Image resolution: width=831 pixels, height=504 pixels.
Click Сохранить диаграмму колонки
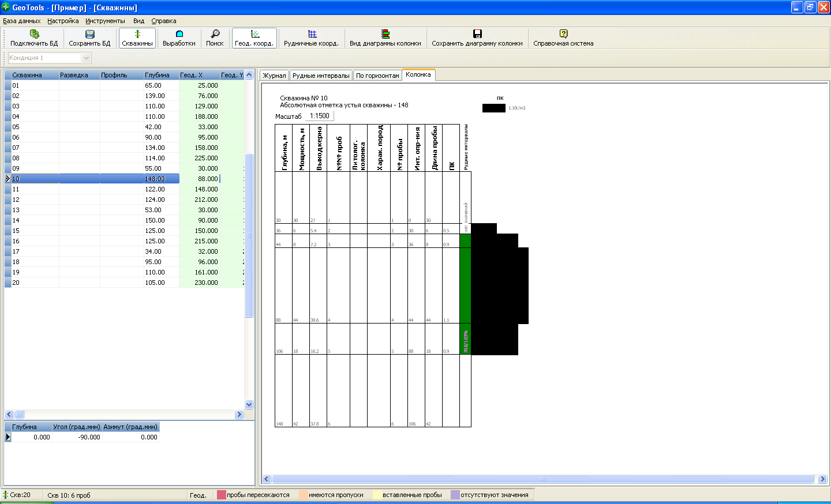pyautogui.click(x=477, y=38)
